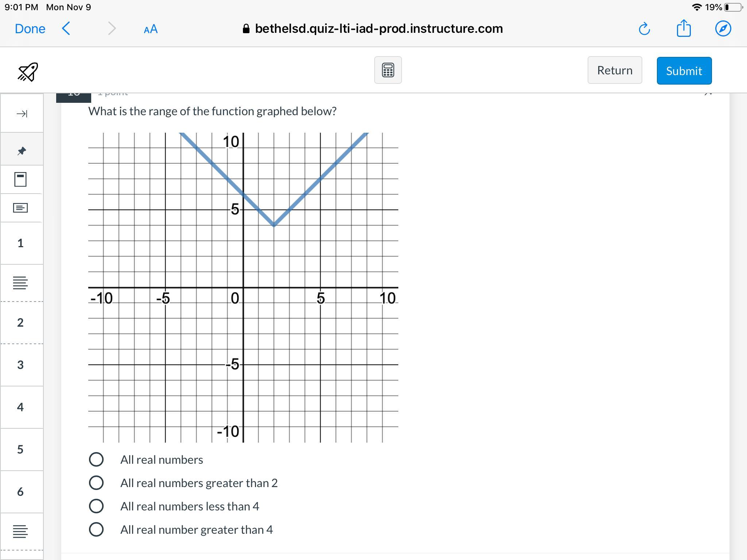
Task: Click the pin icon in sidebar
Action: coord(22,151)
